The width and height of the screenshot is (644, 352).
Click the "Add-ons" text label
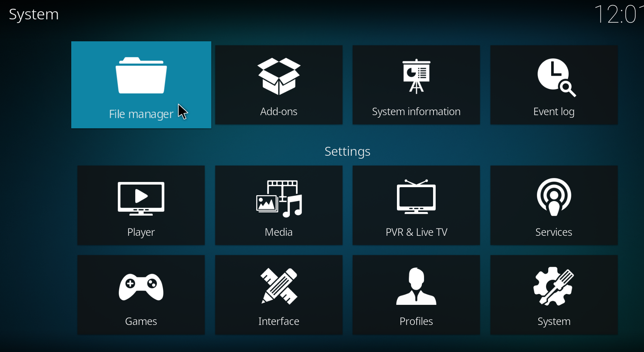click(x=279, y=111)
